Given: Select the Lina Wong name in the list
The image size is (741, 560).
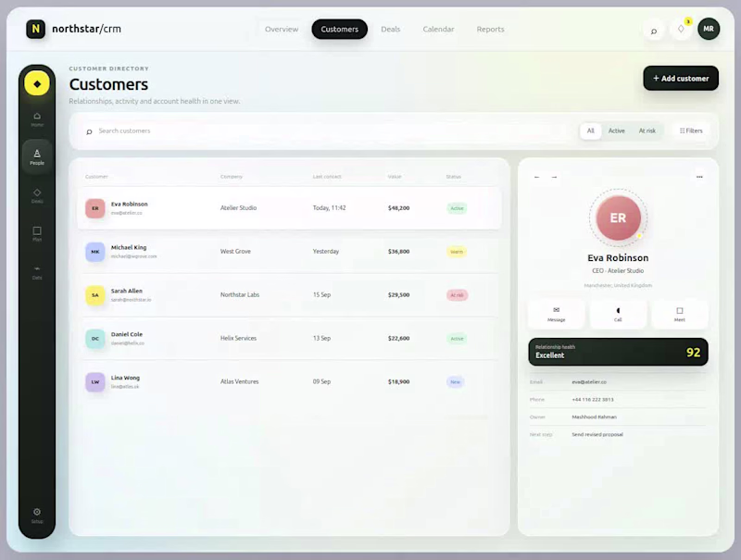Looking at the screenshot, I should pyautogui.click(x=125, y=378).
